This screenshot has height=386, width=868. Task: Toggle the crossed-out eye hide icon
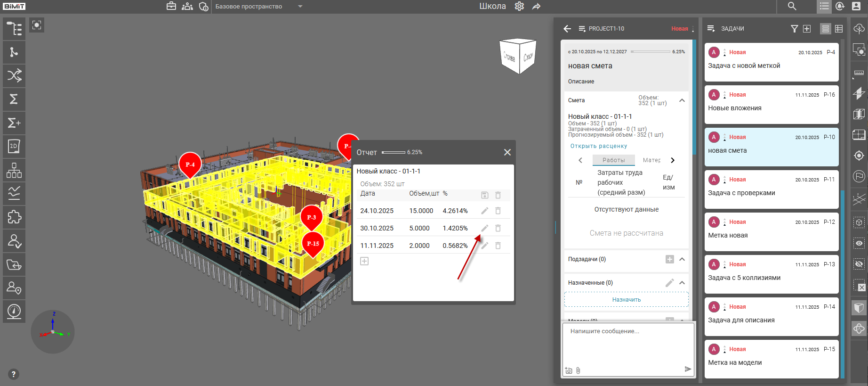[859, 264]
